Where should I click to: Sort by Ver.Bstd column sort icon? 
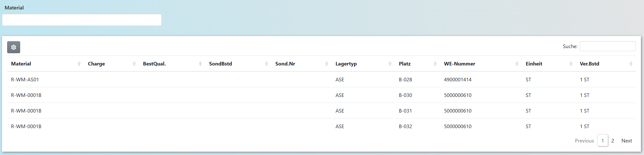tap(631, 64)
